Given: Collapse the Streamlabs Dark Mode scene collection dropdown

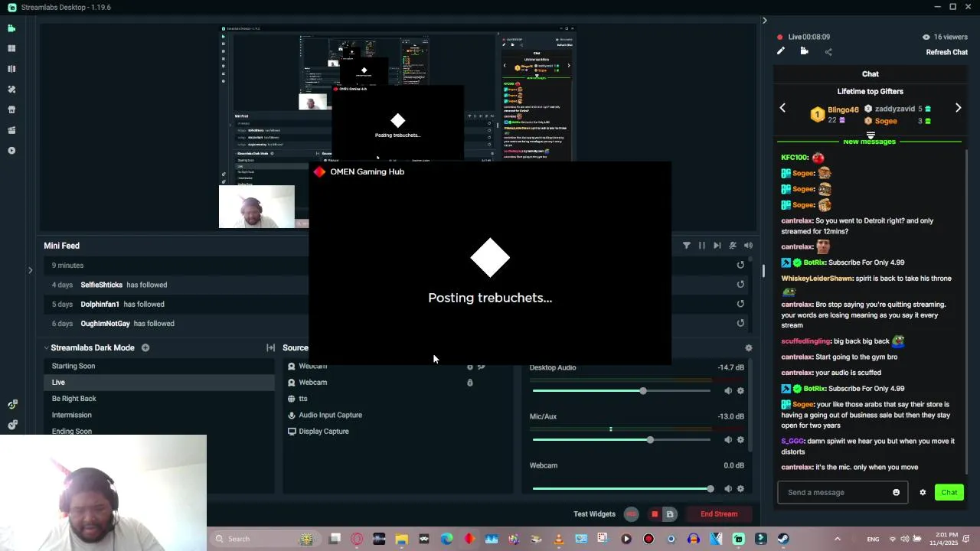Looking at the screenshot, I should click(x=46, y=347).
